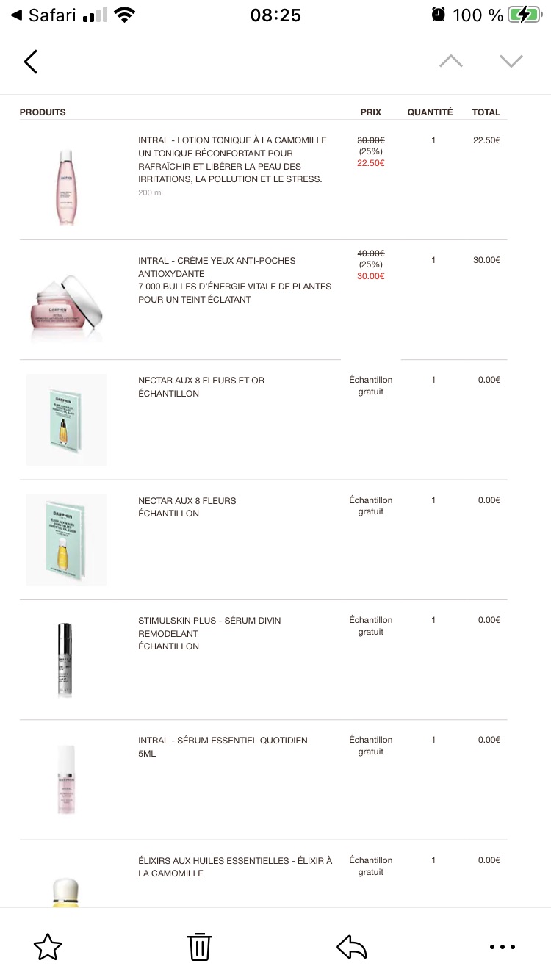Open the Nectar aux 8 Fleurs et Or sample image
Viewport: 551px width, 980px height.
[66, 419]
